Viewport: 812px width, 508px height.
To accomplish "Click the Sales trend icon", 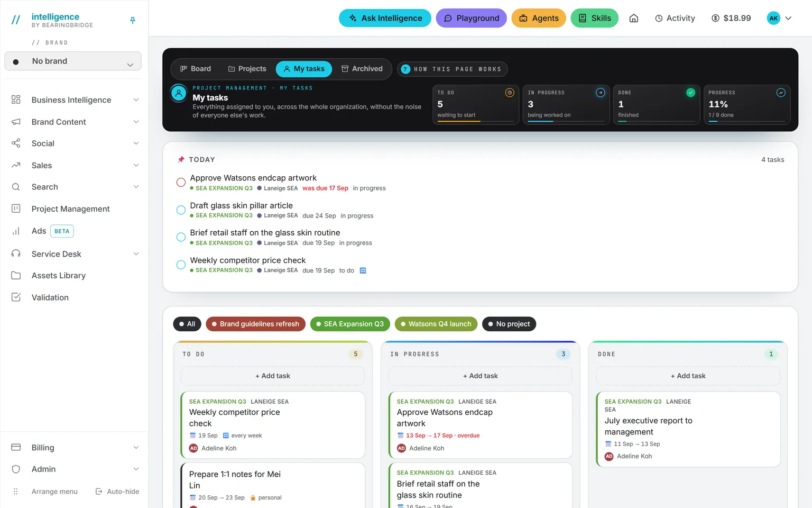I will click(x=16, y=165).
